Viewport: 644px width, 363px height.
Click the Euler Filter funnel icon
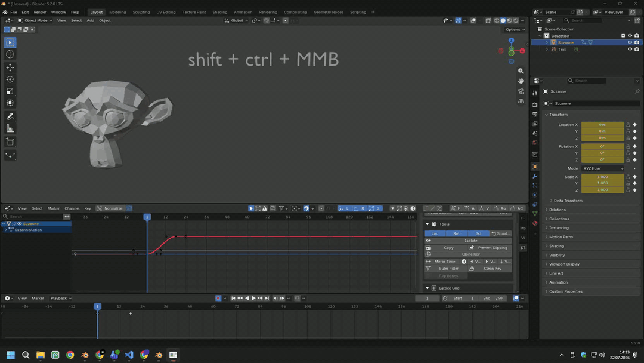coord(428,269)
